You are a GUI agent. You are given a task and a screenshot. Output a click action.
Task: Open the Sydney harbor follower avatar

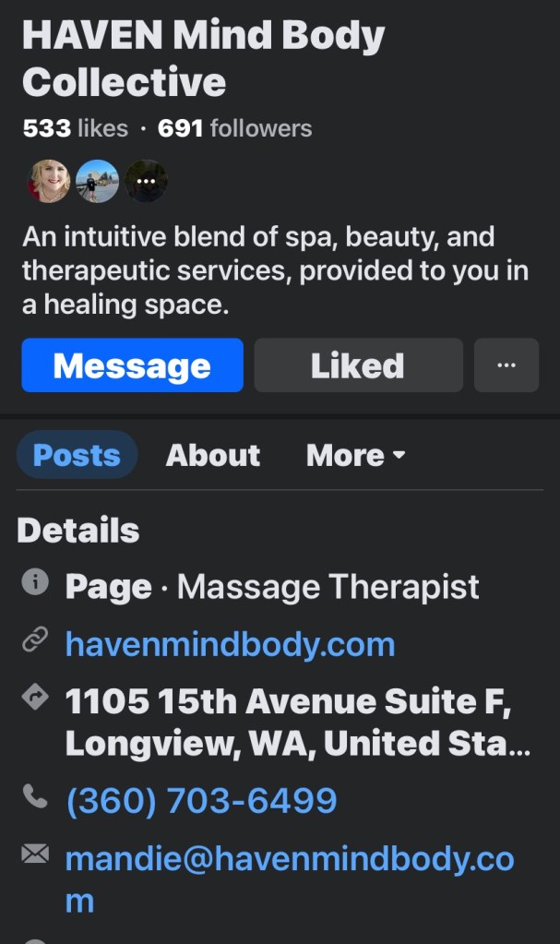pos(97,181)
